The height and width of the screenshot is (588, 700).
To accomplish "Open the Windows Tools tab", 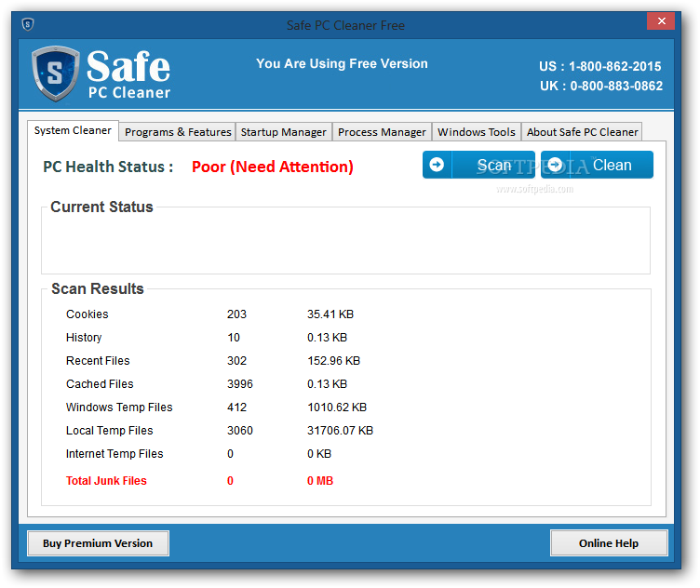I will tap(477, 132).
